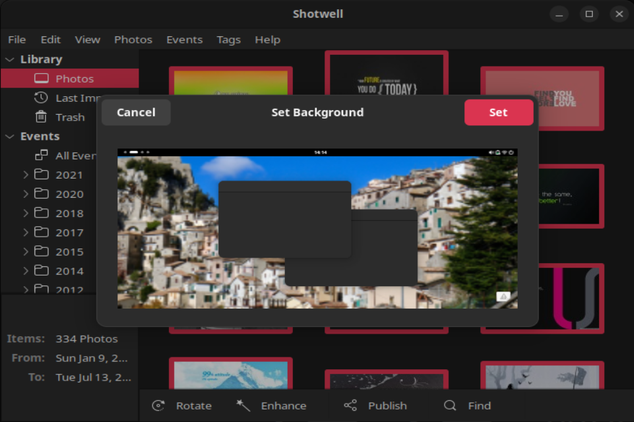Select the All Events row
The width and height of the screenshot is (634, 422).
pos(49,156)
